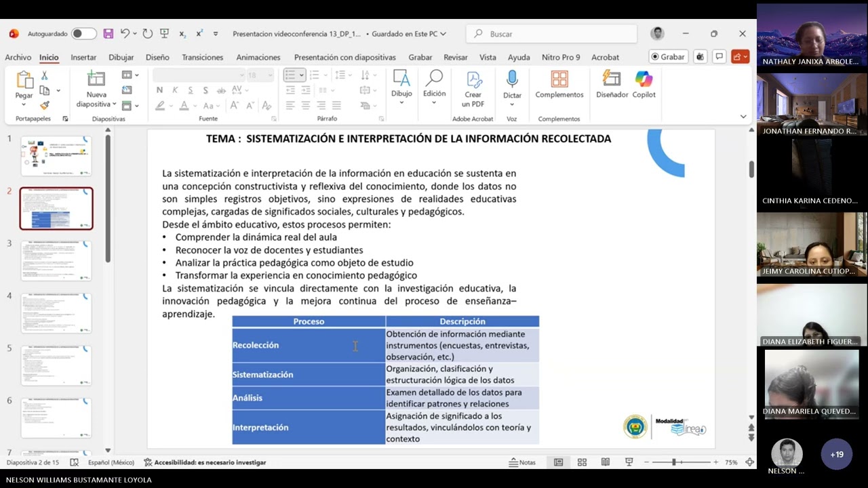Viewport: 868px width, 488px height.
Task: Center align paragraph text
Action: tap(306, 106)
